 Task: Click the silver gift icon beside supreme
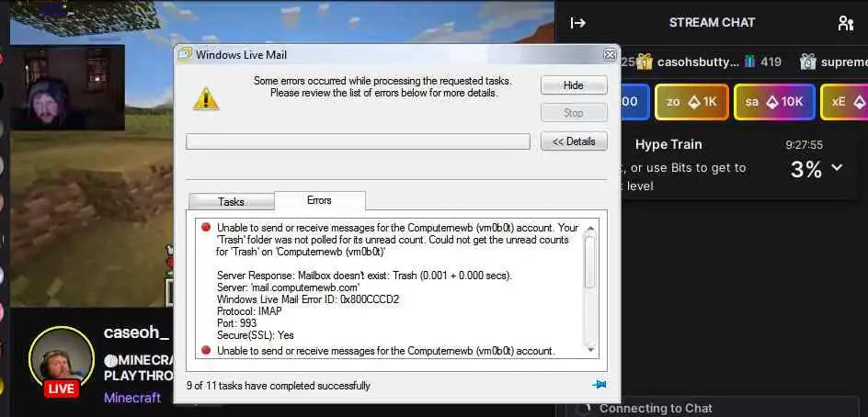[808, 62]
